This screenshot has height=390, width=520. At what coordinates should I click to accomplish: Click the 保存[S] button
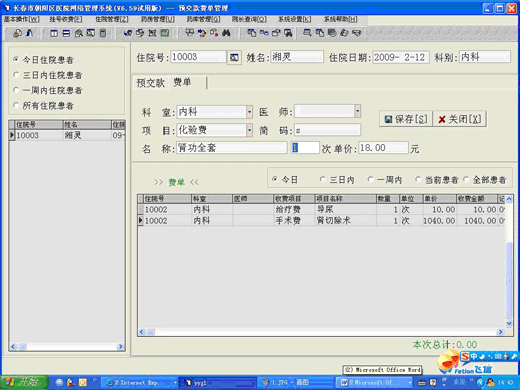[406, 119]
